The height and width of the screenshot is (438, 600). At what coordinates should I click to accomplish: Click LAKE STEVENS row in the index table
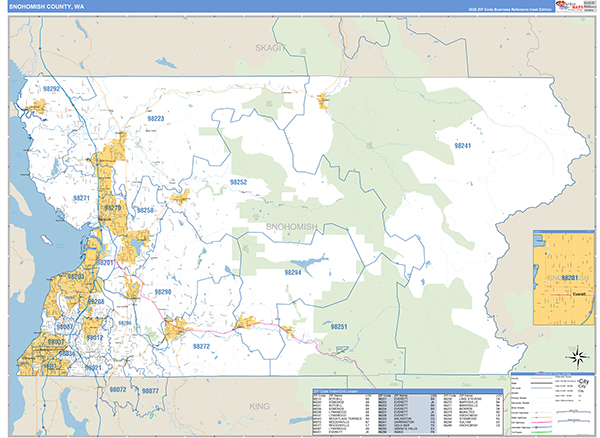[x=473, y=399]
